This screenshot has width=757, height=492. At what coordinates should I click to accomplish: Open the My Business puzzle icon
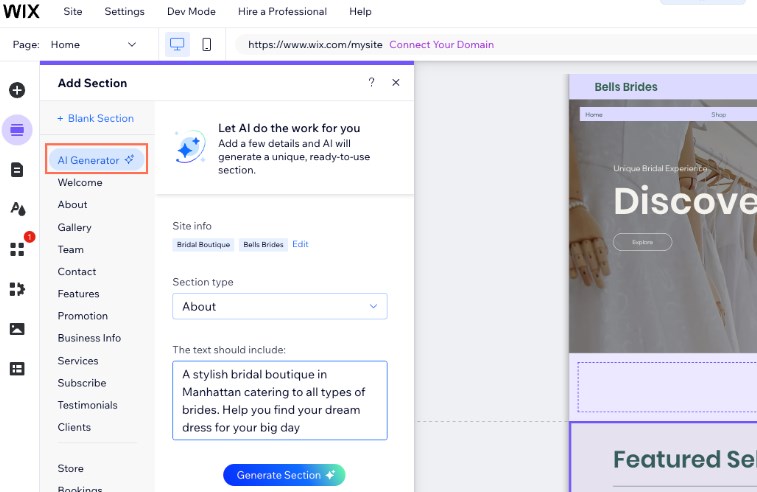[x=17, y=289]
